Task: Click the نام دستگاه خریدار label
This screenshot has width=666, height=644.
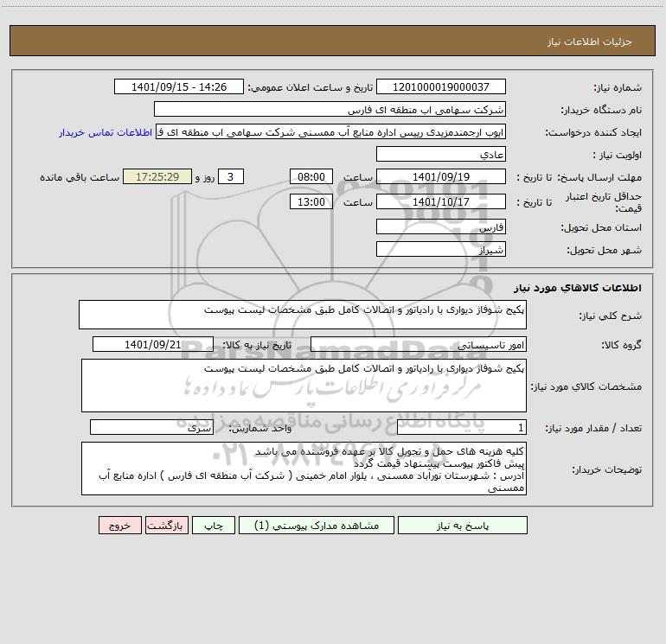Action: [x=601, y=111]
